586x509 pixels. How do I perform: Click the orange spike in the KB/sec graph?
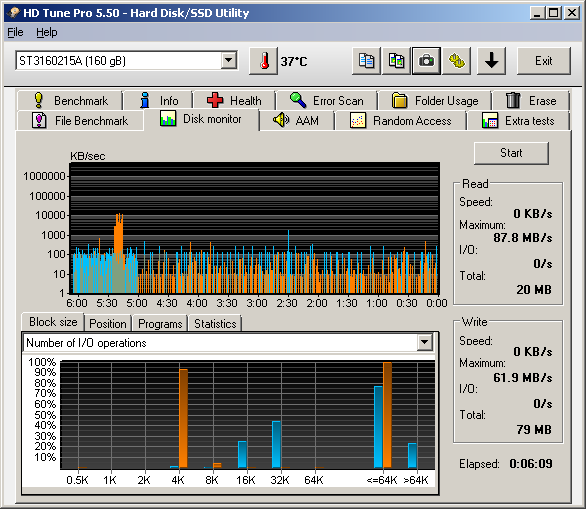pyautogui.click(x=118, y=239)
